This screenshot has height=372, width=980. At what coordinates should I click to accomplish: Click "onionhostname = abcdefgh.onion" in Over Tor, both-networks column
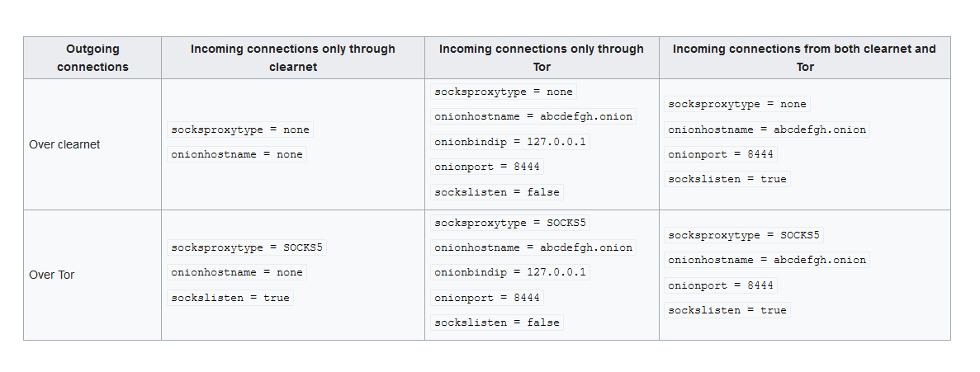click(x=767, y=260)
